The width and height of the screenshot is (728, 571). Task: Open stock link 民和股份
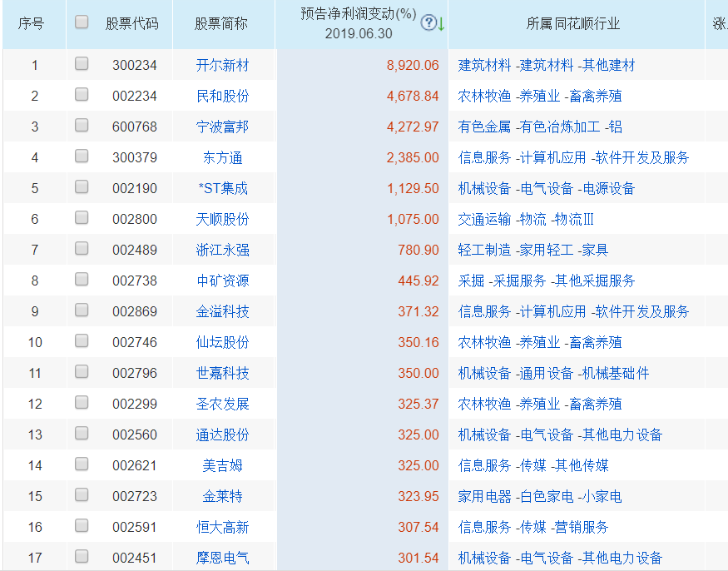[x=222, y=96]
